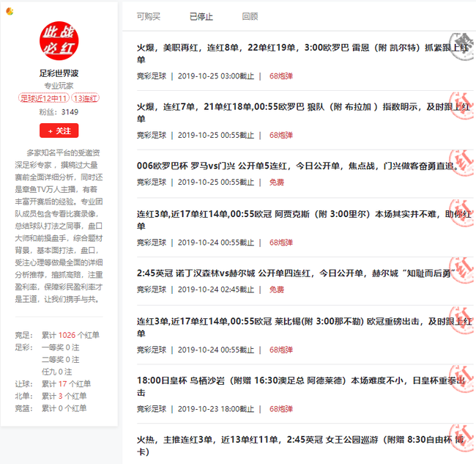Viewport: 476px width, 464px height.
Task: Click the 13连红 badge
Action: (85, 98)
